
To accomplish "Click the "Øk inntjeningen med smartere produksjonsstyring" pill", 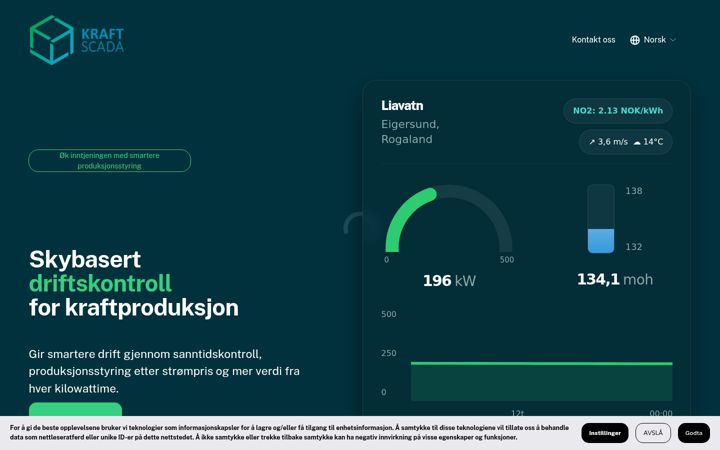I will click(x=109, y=161).
